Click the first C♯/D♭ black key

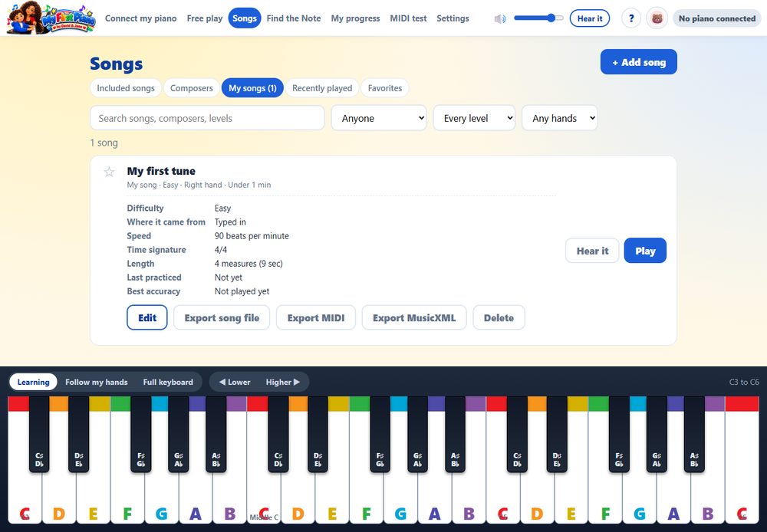[39, 434]
